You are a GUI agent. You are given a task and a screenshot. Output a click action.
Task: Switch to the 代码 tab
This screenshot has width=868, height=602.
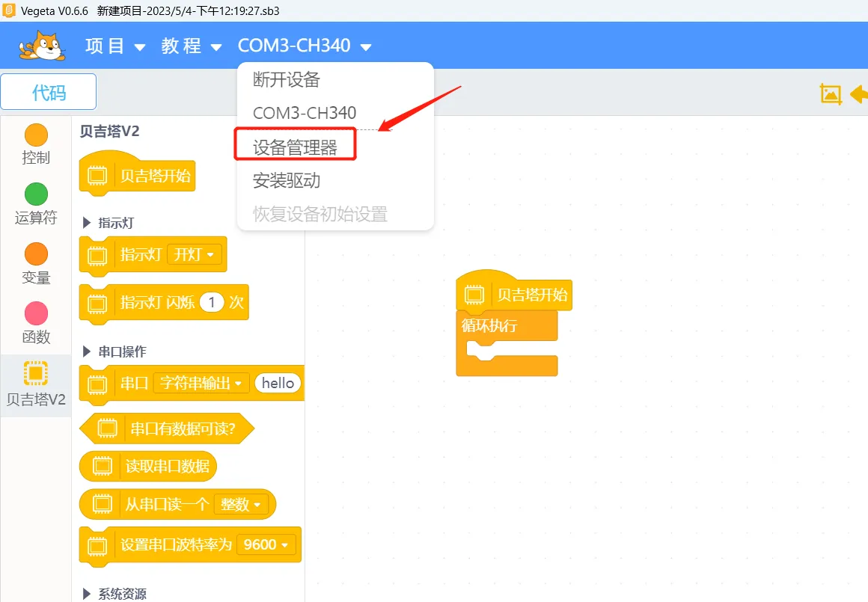49,92
